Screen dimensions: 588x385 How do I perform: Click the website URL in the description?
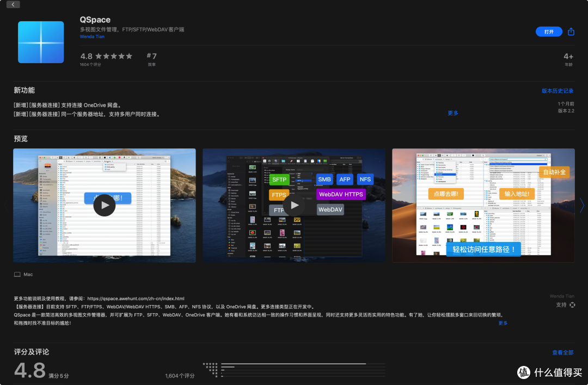[x=136, y=299]
